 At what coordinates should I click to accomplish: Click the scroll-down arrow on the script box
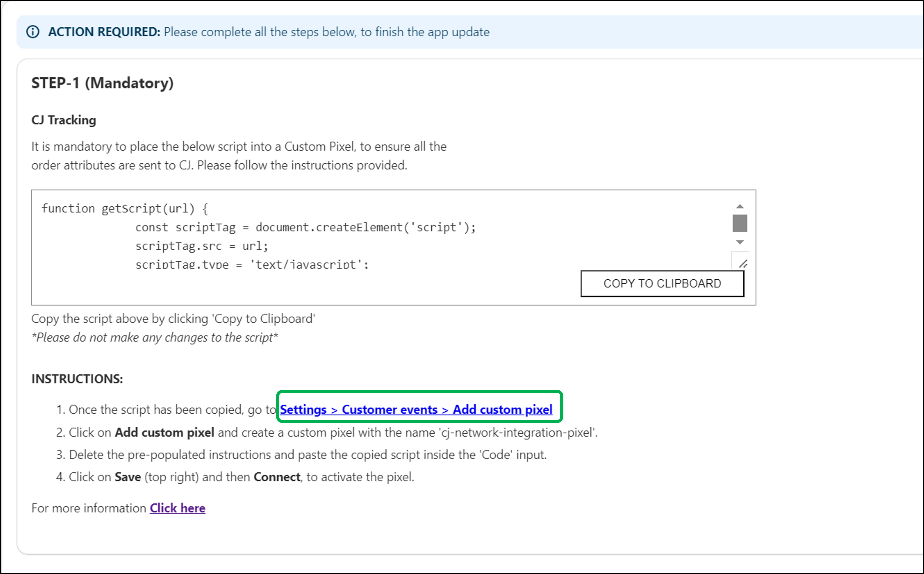point(739,242)
